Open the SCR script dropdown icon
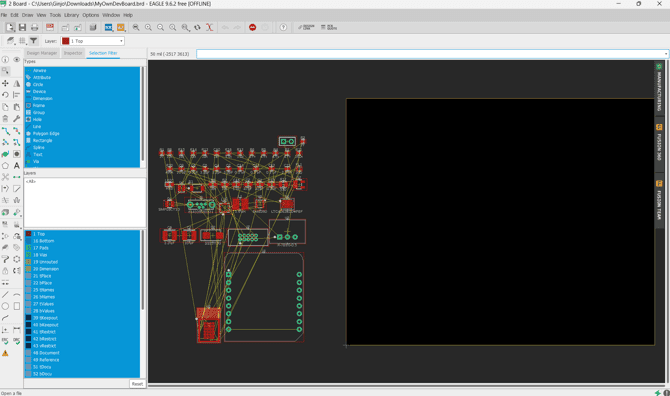Screen dimensions: 670x396 pos(109,27)
